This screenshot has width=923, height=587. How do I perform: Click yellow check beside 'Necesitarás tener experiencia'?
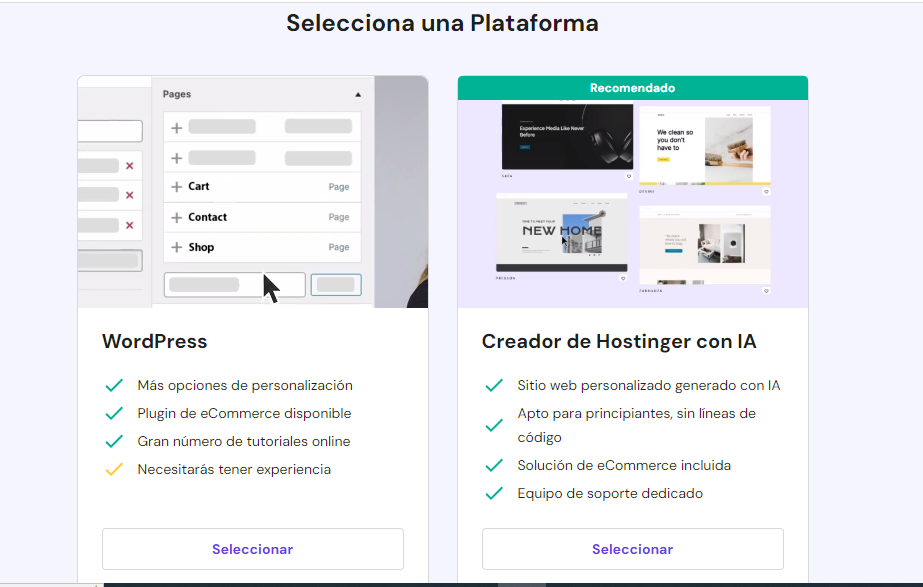(x=114, y=469)
